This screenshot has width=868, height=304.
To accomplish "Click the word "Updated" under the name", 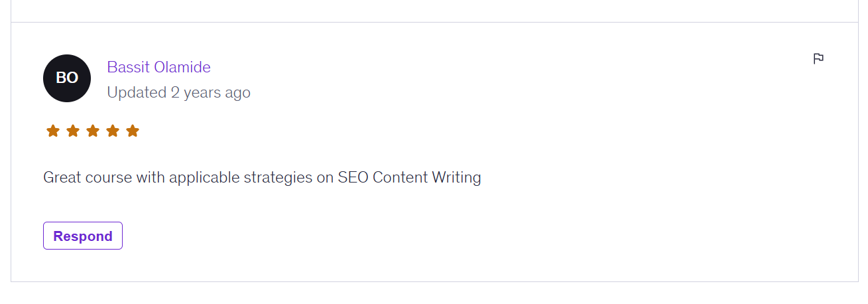I will (137, 92).
